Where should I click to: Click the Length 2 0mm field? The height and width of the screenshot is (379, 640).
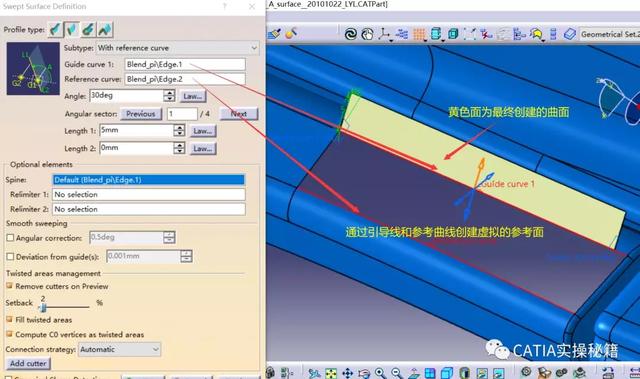click(136, 148)
